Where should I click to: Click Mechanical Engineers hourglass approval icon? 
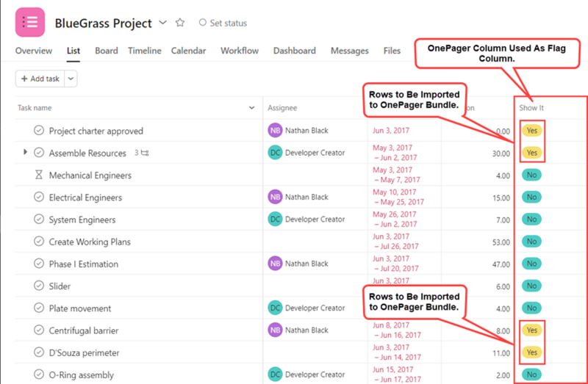[x=39, y=175]
